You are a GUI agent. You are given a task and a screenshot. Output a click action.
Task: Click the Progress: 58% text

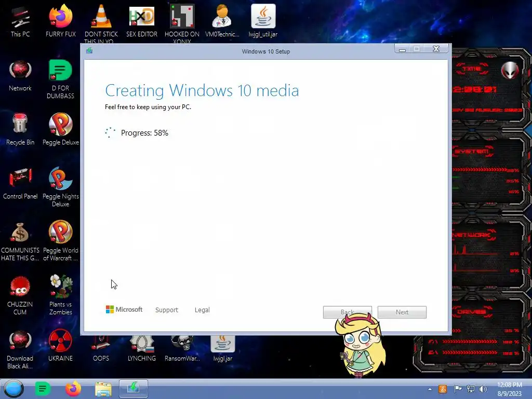point(144,132)
